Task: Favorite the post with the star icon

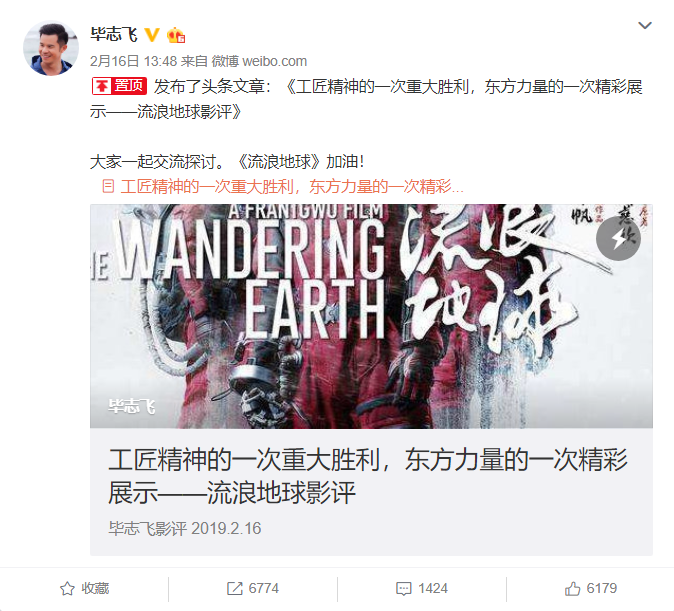Action: tap(67, 589)
